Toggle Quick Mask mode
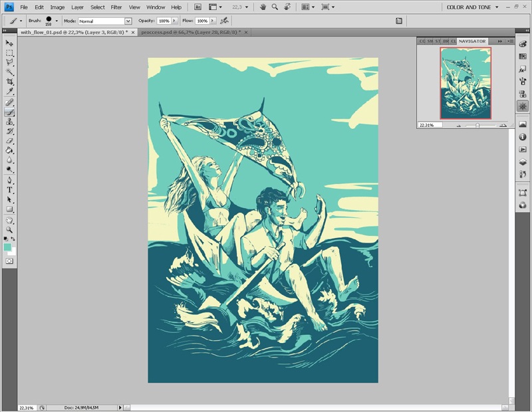This screenshot has width=532, height=412. pyautogui.click(x=10, y=261)
